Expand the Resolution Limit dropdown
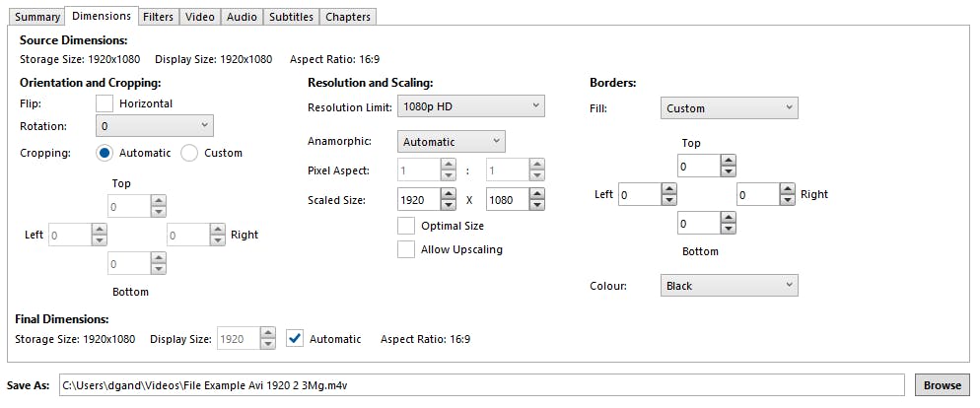 click(470, 106)
